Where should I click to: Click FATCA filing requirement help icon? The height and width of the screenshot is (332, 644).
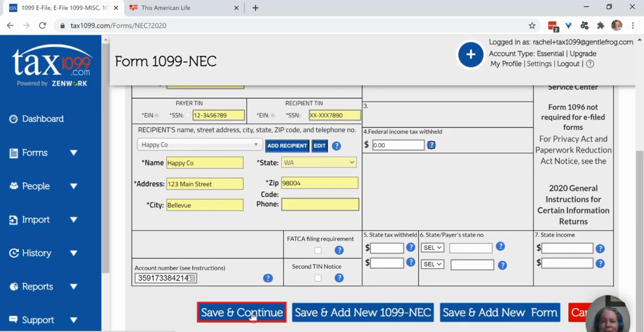339,250
